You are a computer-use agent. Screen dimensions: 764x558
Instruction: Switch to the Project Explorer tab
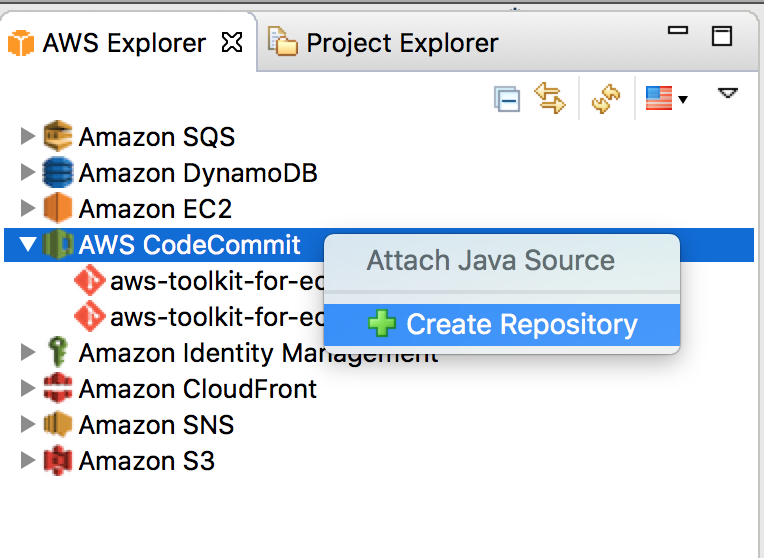click(x=401, y=43)
